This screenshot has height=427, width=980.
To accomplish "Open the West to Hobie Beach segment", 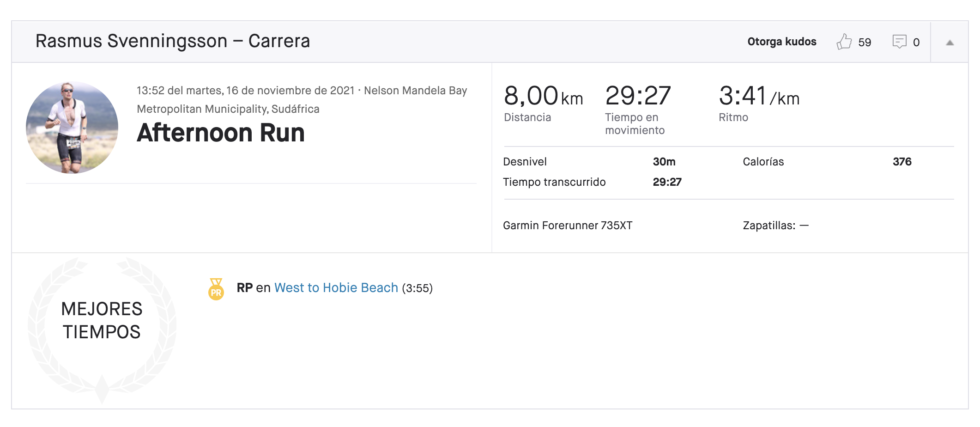I will tap(336, 287).
